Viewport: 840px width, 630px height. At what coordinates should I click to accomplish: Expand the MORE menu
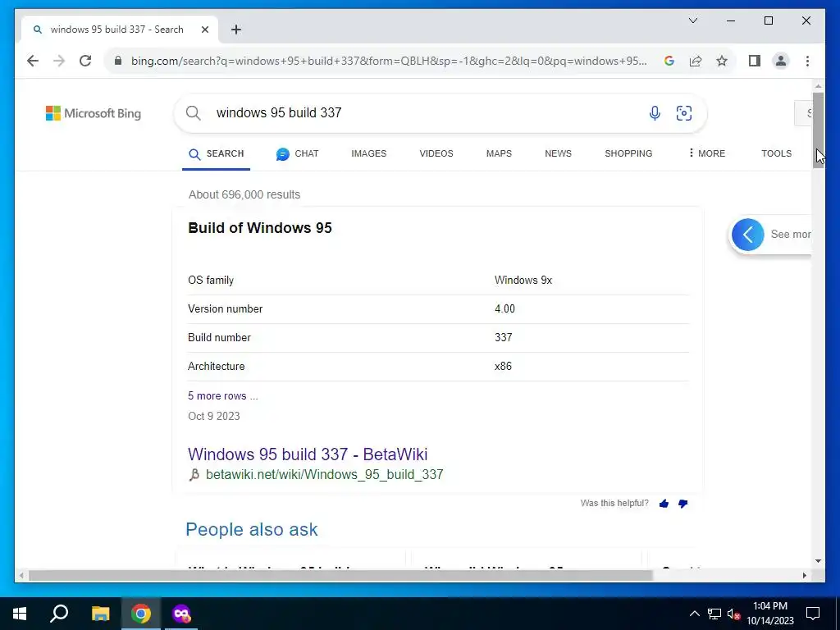coord(706,153)
